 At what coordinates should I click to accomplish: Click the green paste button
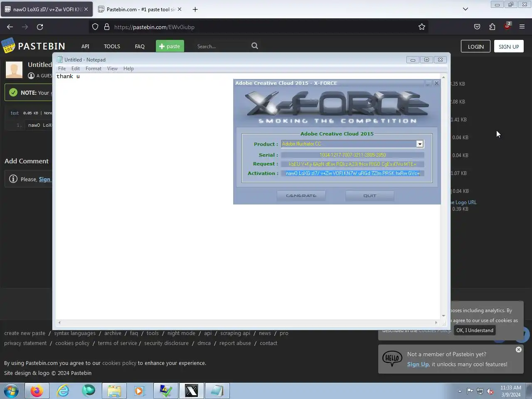170,46
